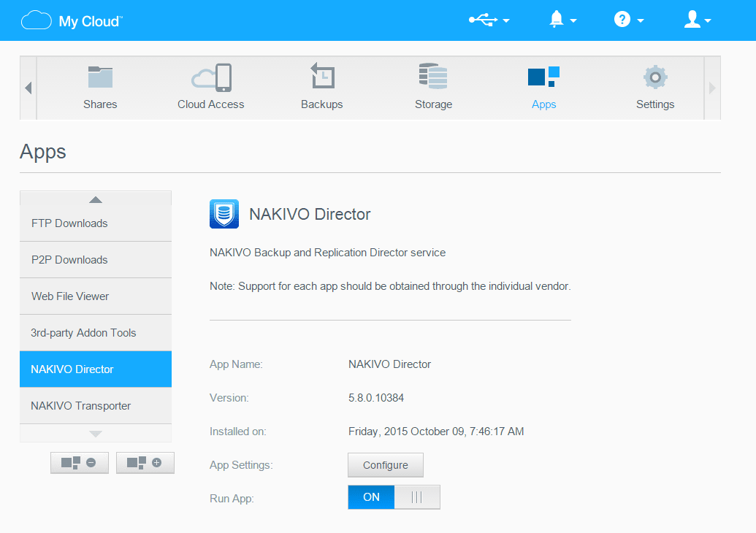Expand the notifications dropdown arrow
756x533 pixels.
pos(573,20)
